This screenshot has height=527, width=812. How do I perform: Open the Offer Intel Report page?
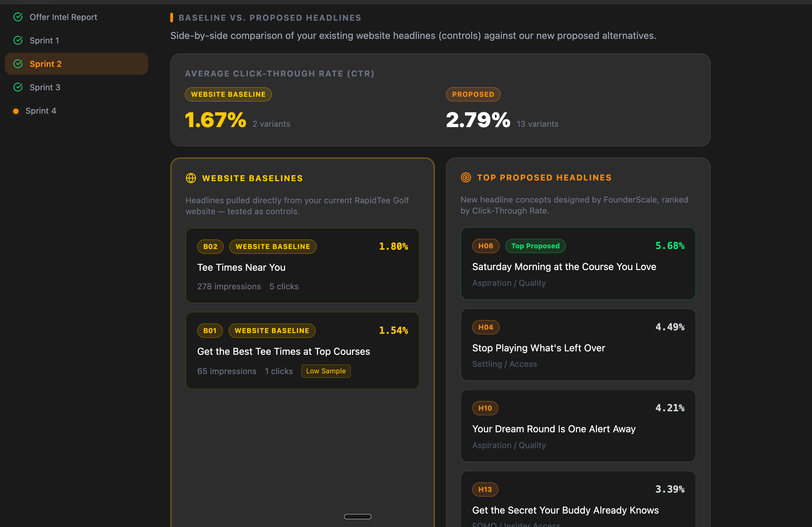coord(63,17)
